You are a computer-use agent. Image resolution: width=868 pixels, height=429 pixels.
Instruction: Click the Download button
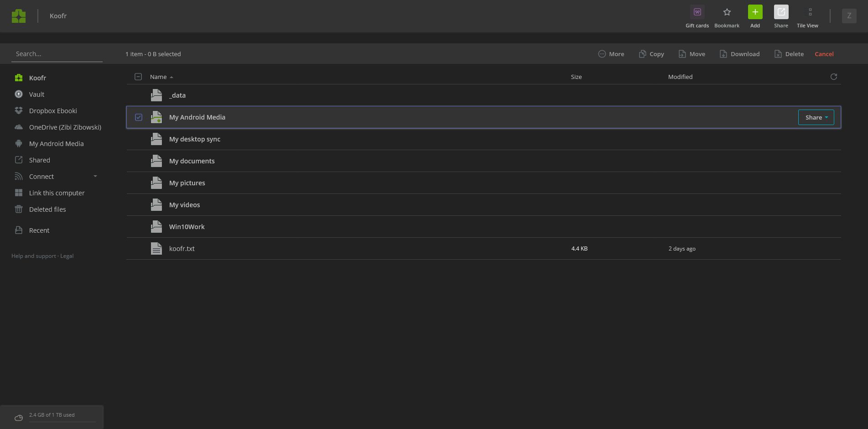(x=739, y=54)
